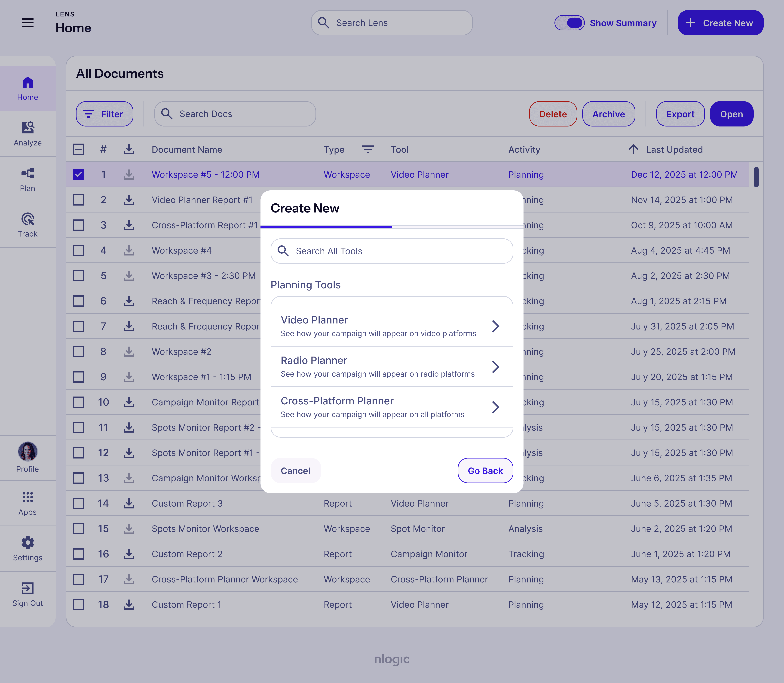Click the Sign Out icon

point(28,588)
